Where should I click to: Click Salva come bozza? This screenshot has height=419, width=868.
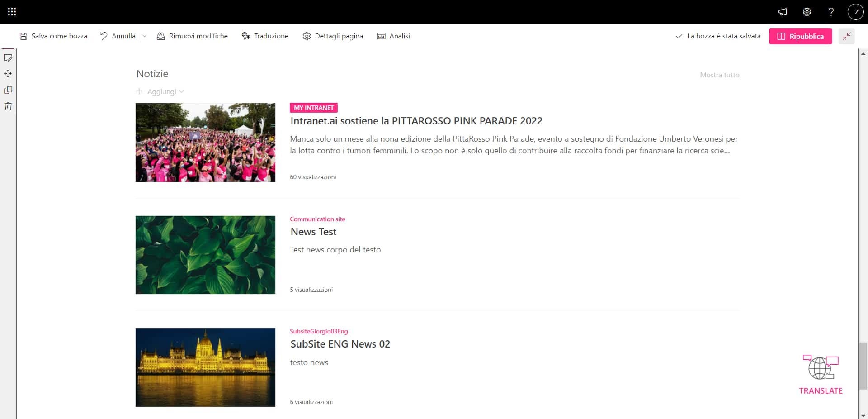(53, 36)
